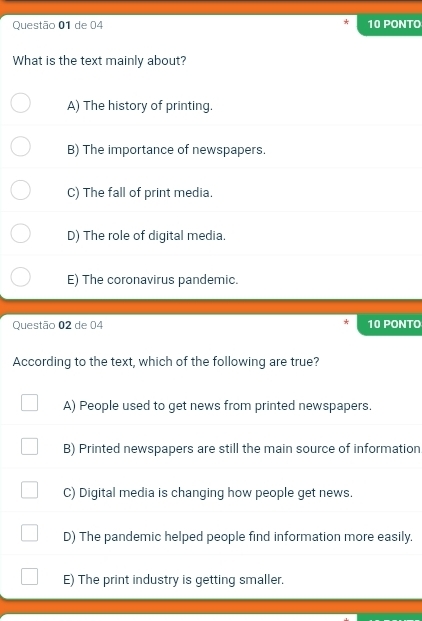Choose radio option E) The coronavirus pandemic
This screenshot has width=422, height=621.
(20, 276)
